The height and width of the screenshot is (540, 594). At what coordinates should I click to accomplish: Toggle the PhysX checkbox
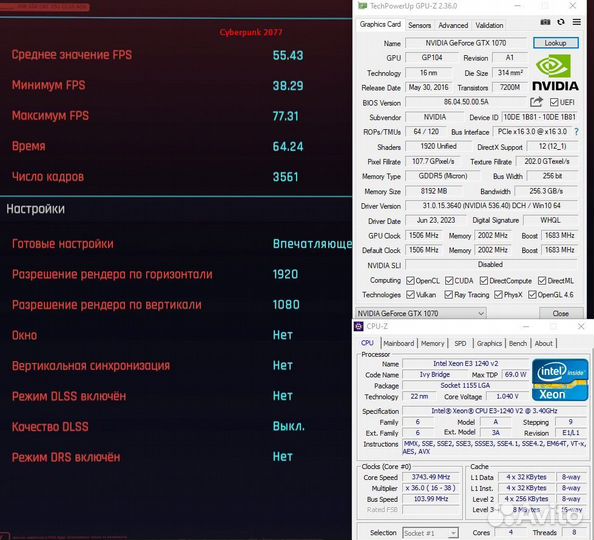click(498, 295)
